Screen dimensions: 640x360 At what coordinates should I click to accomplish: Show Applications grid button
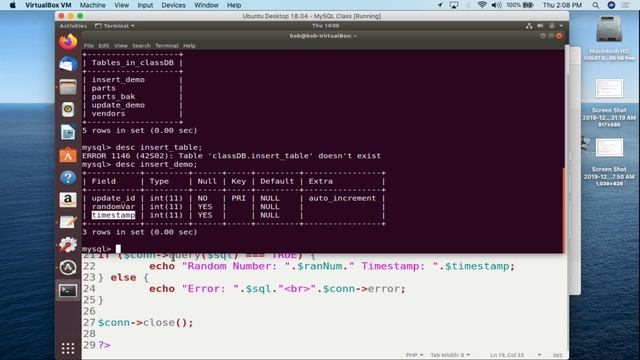tap(68, 348)
